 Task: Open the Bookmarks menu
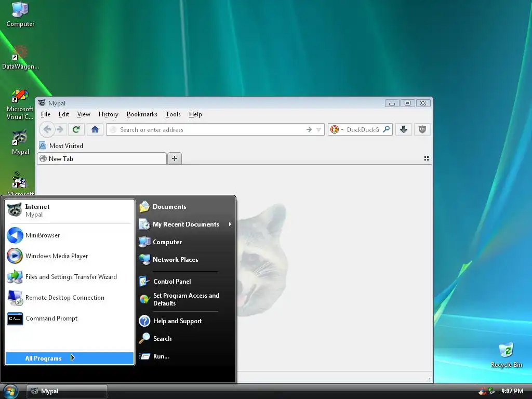pyautogui.click(x=142, y=114)
